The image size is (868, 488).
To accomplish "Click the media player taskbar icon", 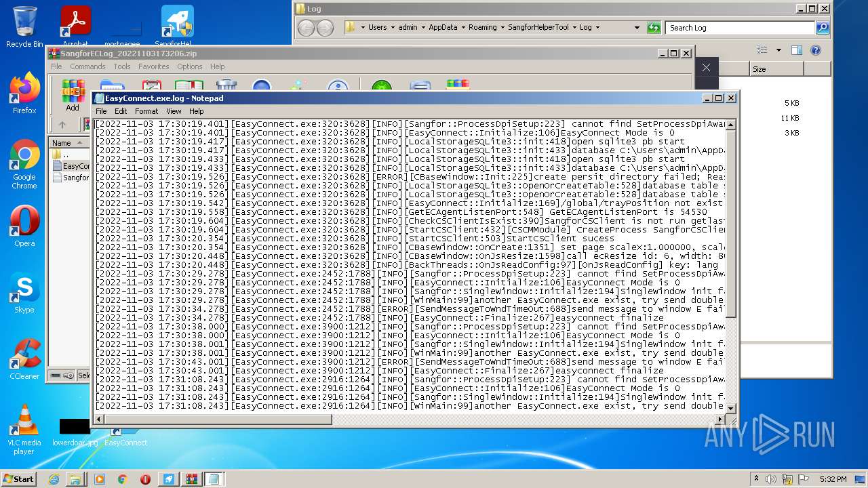I will click(100, 479).
